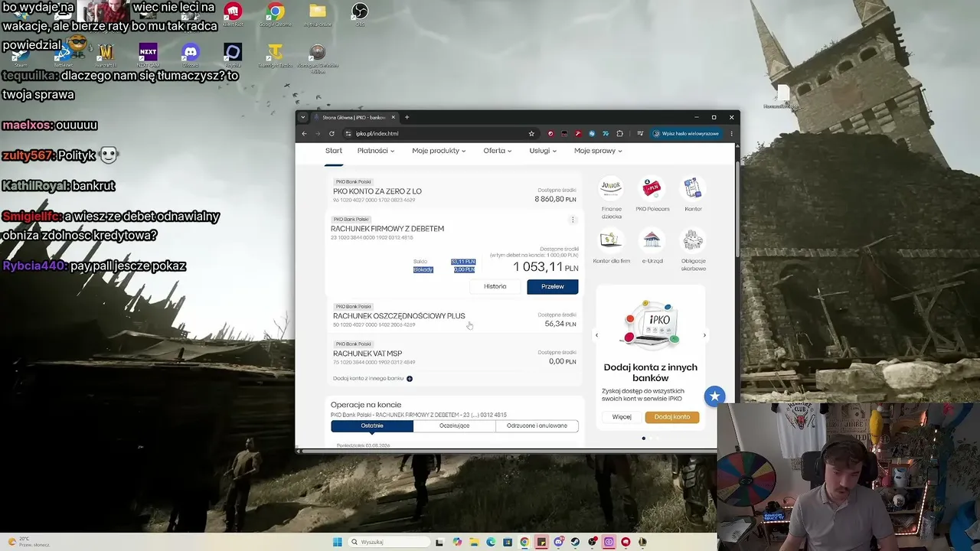The image size is (980, 551).
Task: Click the Przelew button
Action: (x=553, y=286)
